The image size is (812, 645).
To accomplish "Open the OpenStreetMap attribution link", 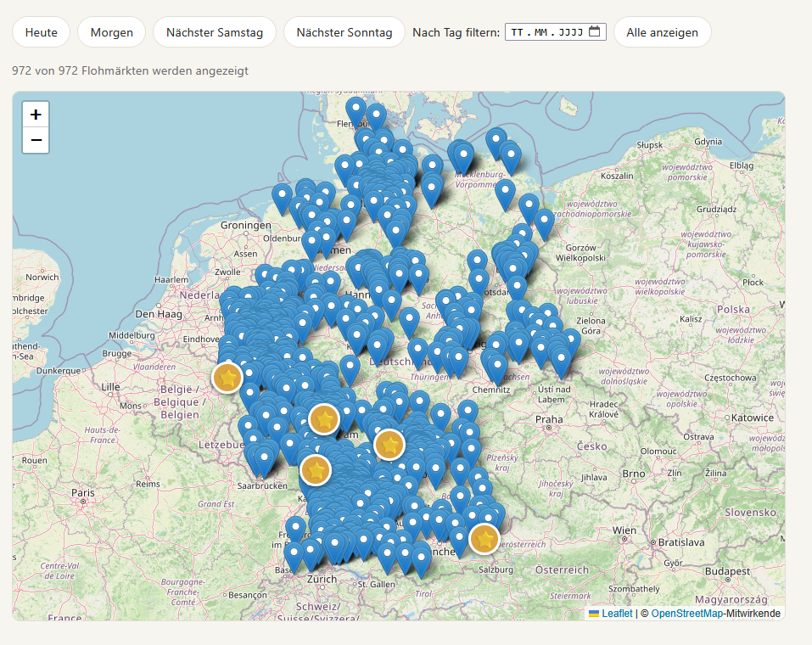I will (686, 614).
